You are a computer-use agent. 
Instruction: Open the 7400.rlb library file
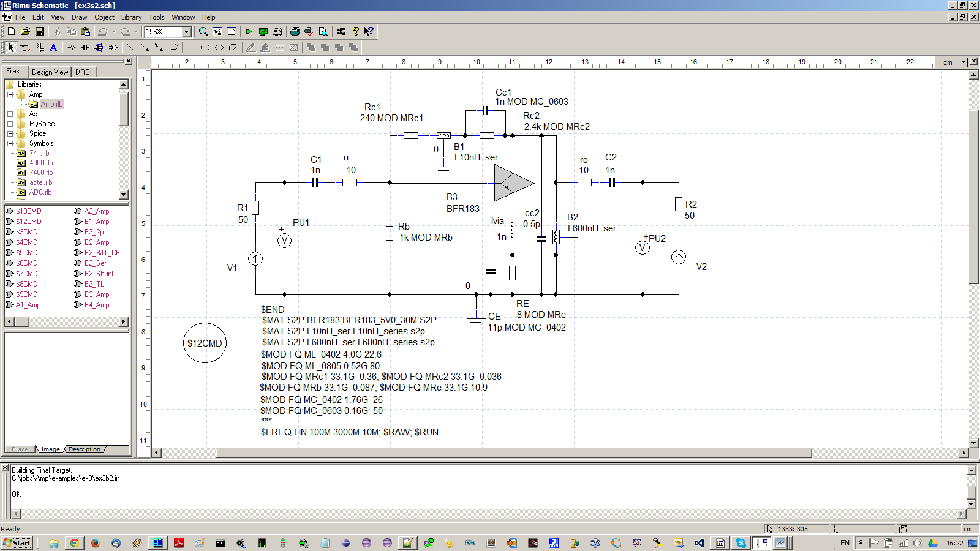pos(40,173)
